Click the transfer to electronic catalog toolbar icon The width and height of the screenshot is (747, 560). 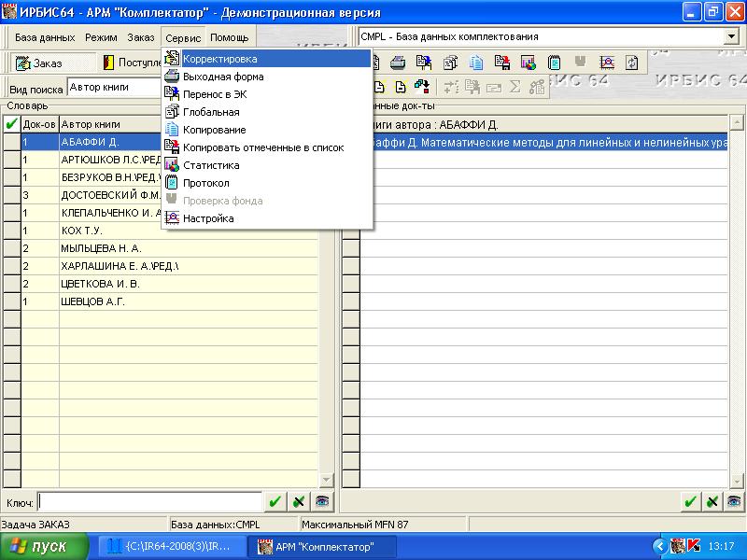(424, 63)
